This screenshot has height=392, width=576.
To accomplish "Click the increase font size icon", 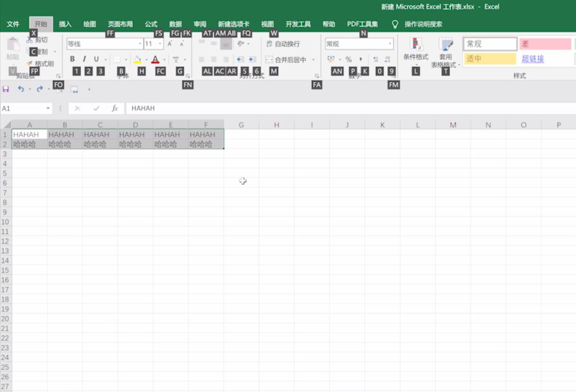I will (x=170, y=44).
